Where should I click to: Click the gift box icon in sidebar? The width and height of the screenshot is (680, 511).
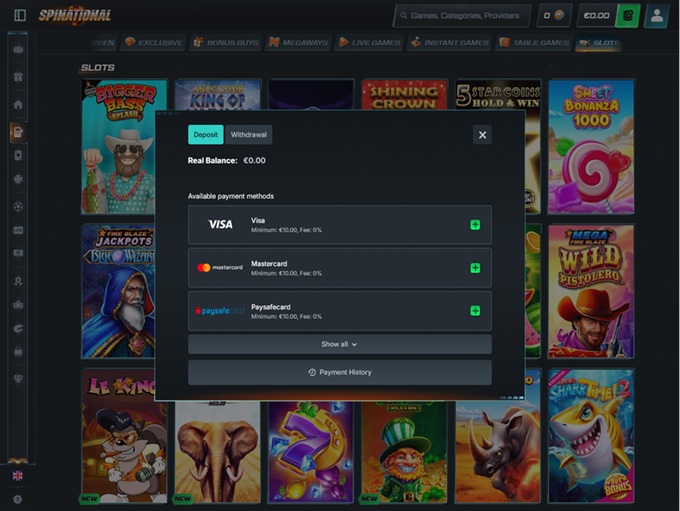18,77
